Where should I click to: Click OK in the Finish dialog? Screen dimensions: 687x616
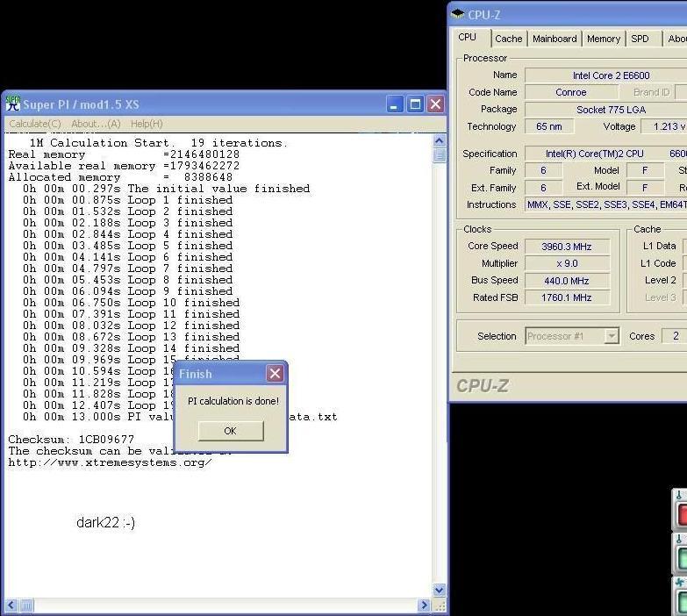(231, 431)
